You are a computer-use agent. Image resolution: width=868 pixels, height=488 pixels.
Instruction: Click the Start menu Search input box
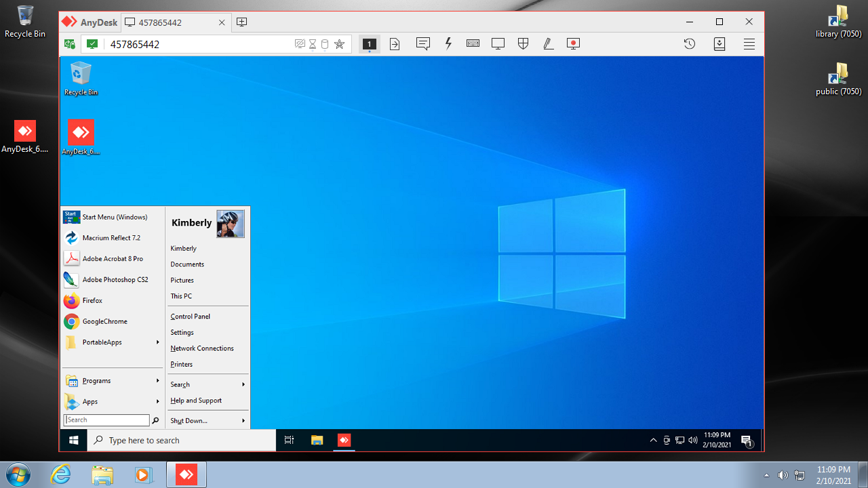(106, 420)
